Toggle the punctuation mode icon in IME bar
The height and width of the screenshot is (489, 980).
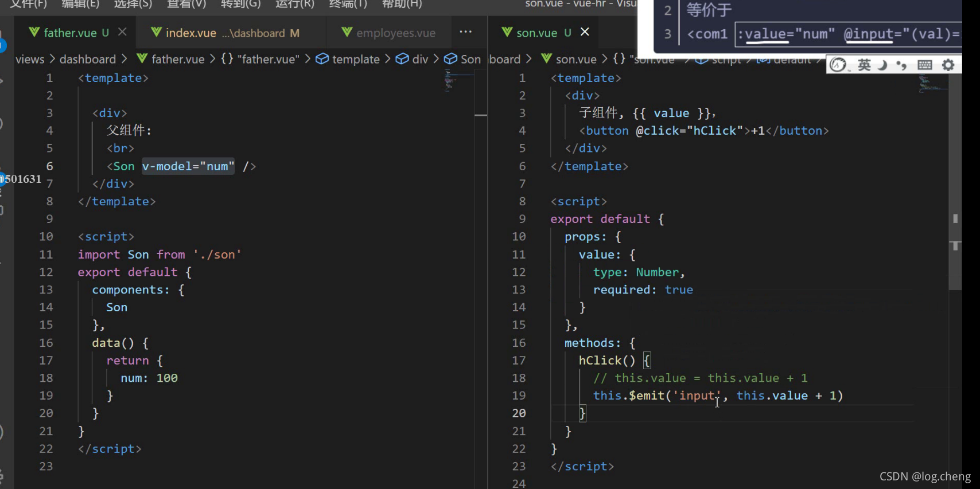[x=901, y=65]
